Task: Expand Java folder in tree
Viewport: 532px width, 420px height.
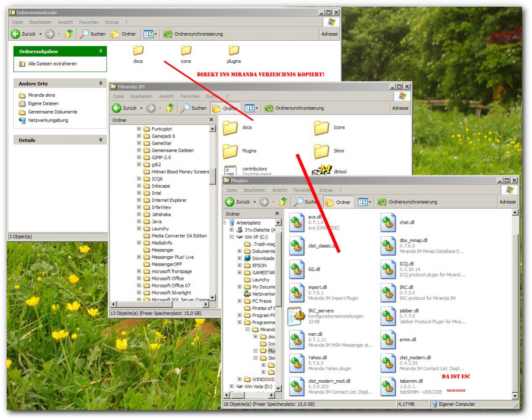Action: click(139, 222)
